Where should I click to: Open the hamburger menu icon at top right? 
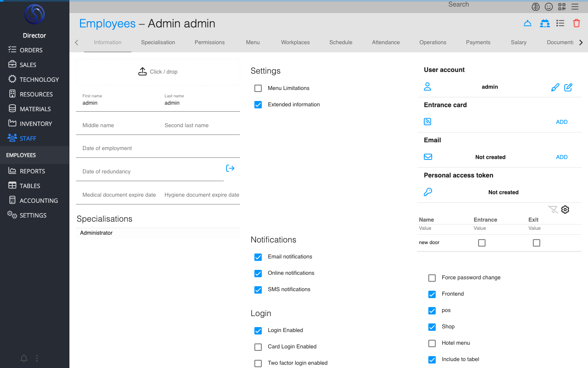(x=575, y=7)
